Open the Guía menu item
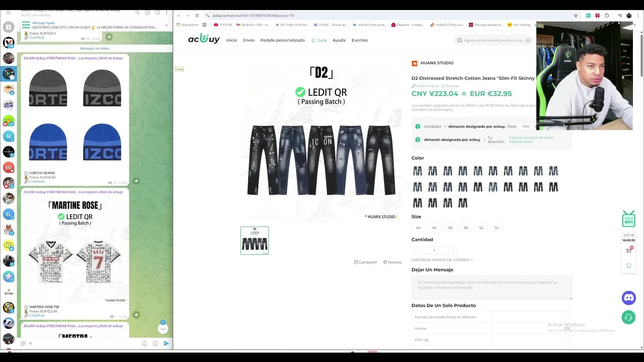The image size is (644, 362). pyautogui.click(x=319, y=40)
